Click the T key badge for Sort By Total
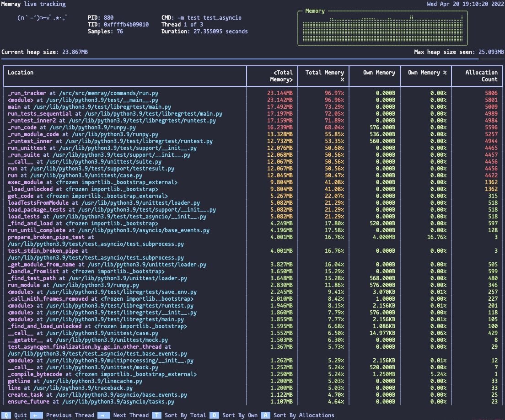The image size is (505, 420). point(156,415)
